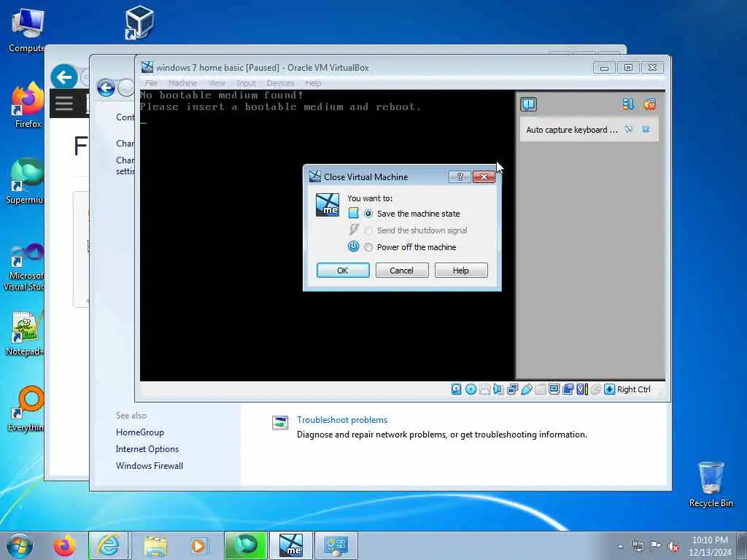Click the display settings status icon
The image size is (747, 560).
point(554,389)
